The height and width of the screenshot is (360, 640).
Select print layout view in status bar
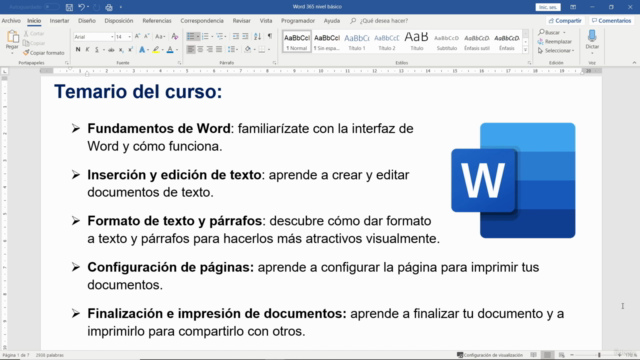547,355
